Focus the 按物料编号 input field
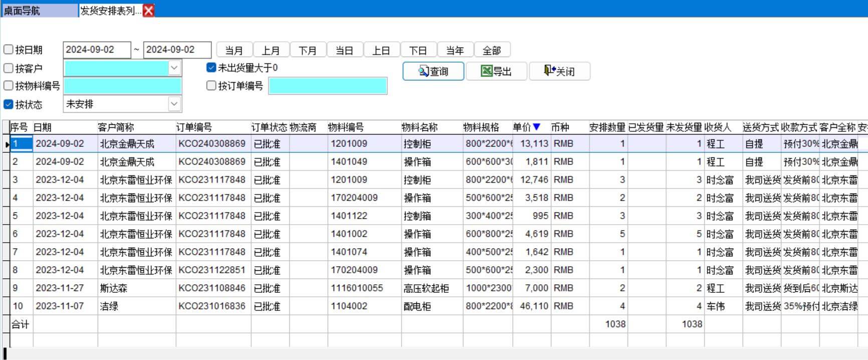This screenshot has width=868, height=360. 122,86
